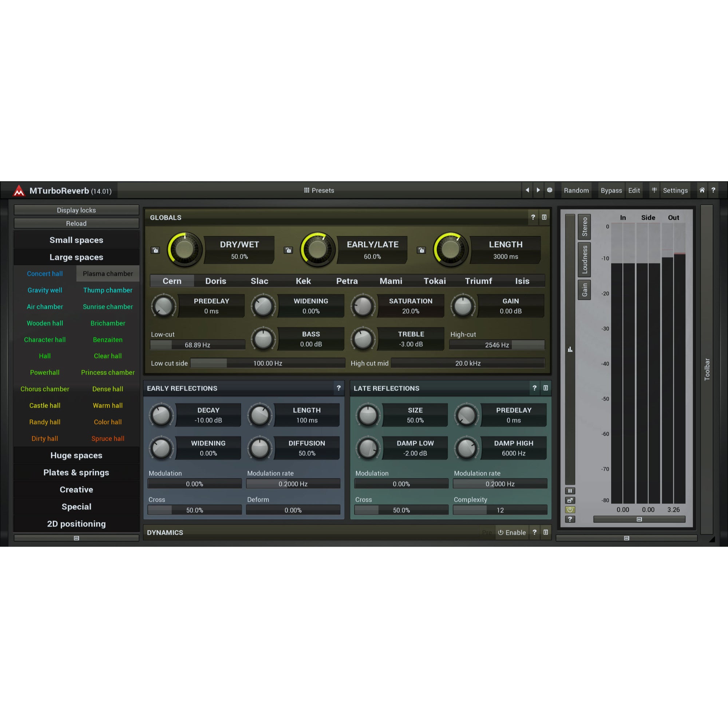Viewport: 728px width, 728px height.
Task: Expand the Small spaces category
Action: click(x=76, y=240)
